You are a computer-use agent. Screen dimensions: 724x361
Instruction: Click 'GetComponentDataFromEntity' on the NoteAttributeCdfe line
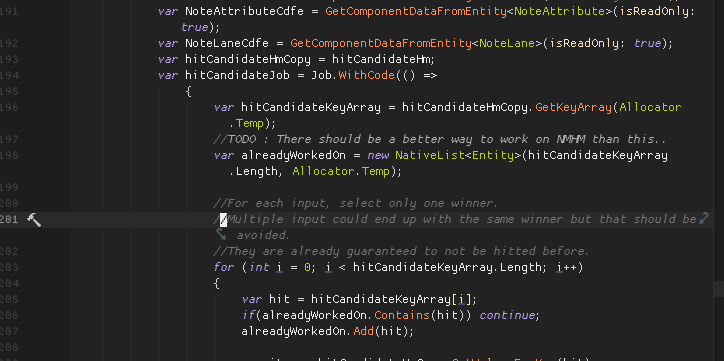point(416,12)
